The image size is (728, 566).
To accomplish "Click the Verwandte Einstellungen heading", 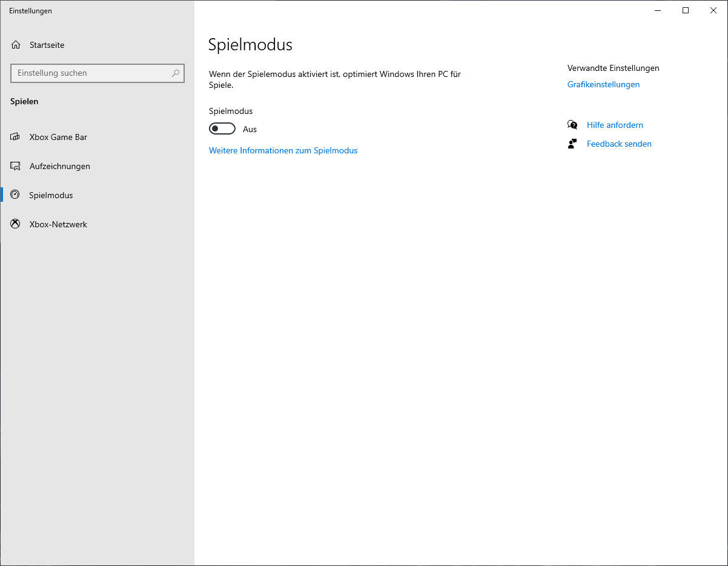I will [613, 68].
